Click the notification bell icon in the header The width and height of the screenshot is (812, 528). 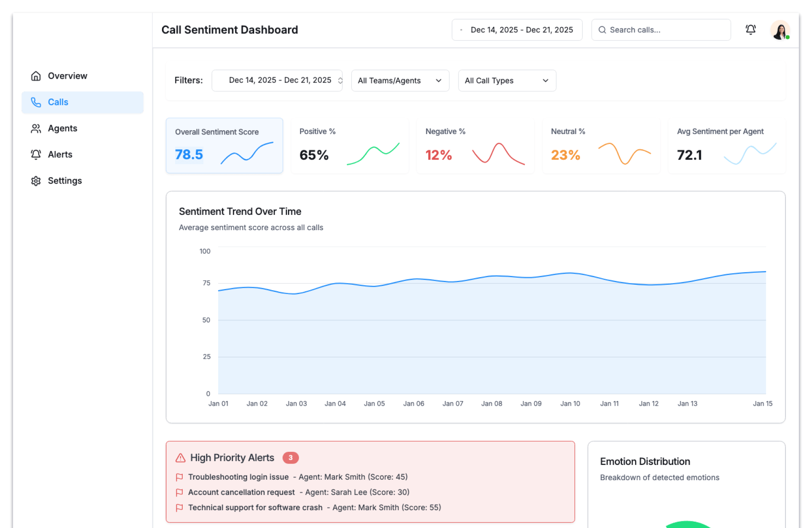(x=750, y=30)
